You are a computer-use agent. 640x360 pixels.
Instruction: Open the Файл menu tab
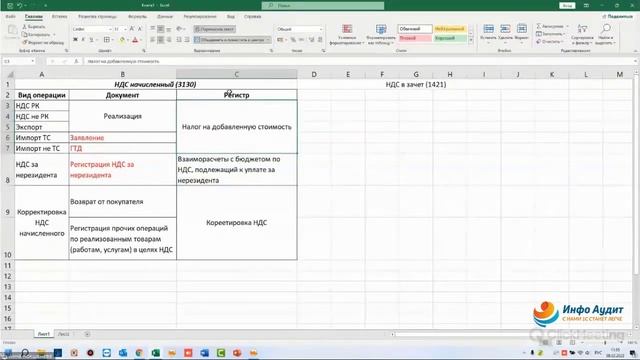point(11,17)
